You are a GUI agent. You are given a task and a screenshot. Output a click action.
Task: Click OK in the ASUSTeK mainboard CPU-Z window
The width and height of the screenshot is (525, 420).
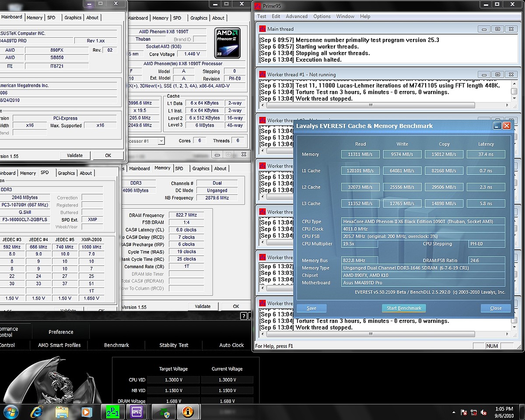point(108,155)
